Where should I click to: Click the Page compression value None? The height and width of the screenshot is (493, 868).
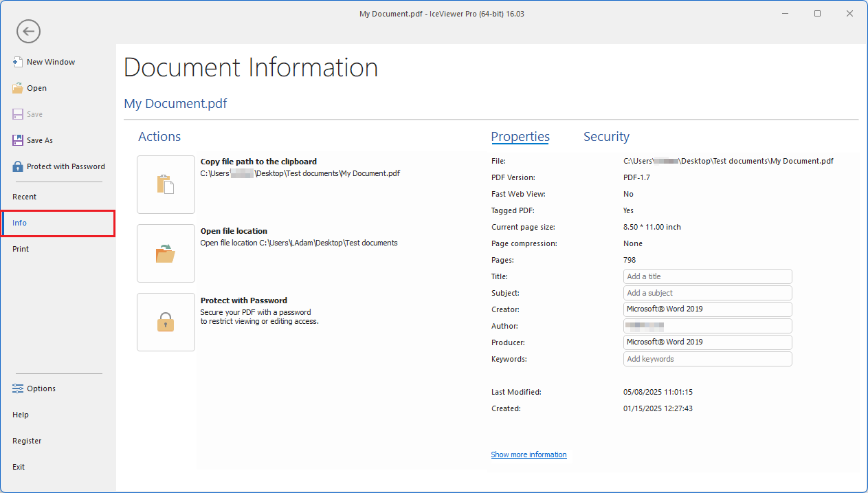(x=633, y=243)
